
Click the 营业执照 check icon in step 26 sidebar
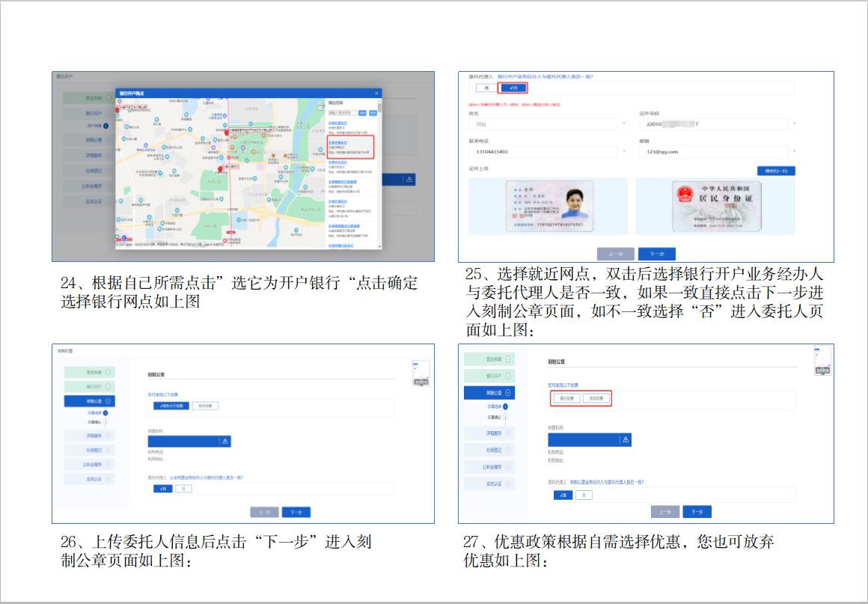(x=108, y=372)
